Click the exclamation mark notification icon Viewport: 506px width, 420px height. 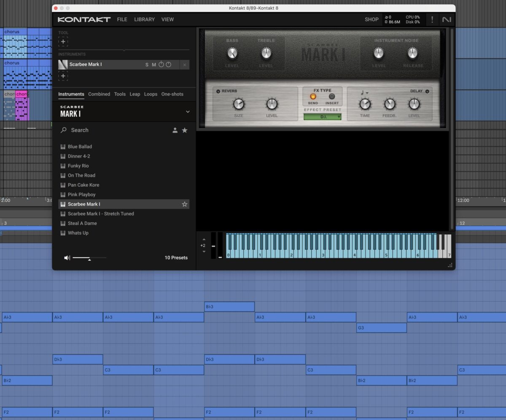(x=432, y=19)
